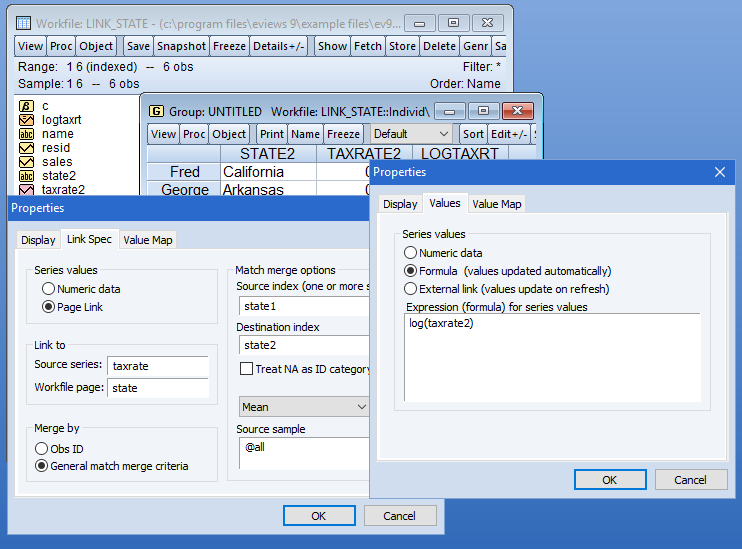Select the sales series icon
Image resolution: width=742 pixels, height=549 pixels.
[x=27, y=162]
